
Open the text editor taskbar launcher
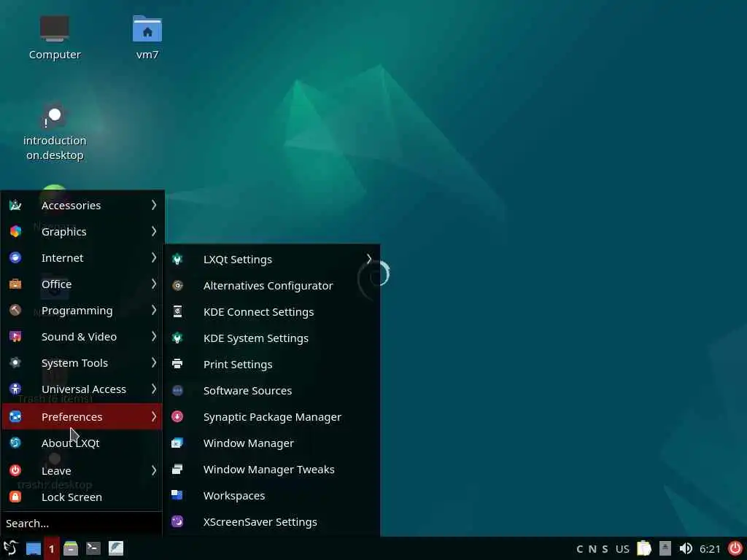[116, 548]
